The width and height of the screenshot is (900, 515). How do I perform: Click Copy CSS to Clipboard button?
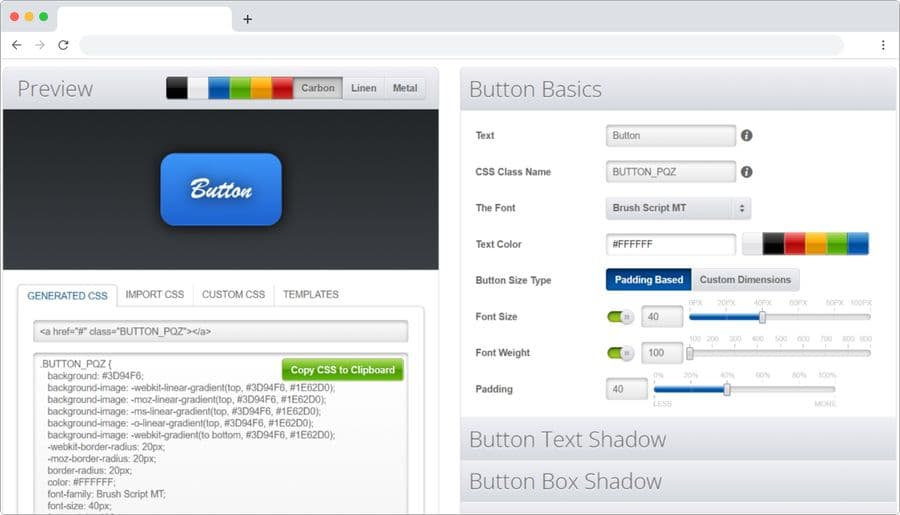(x=343, y=370)
